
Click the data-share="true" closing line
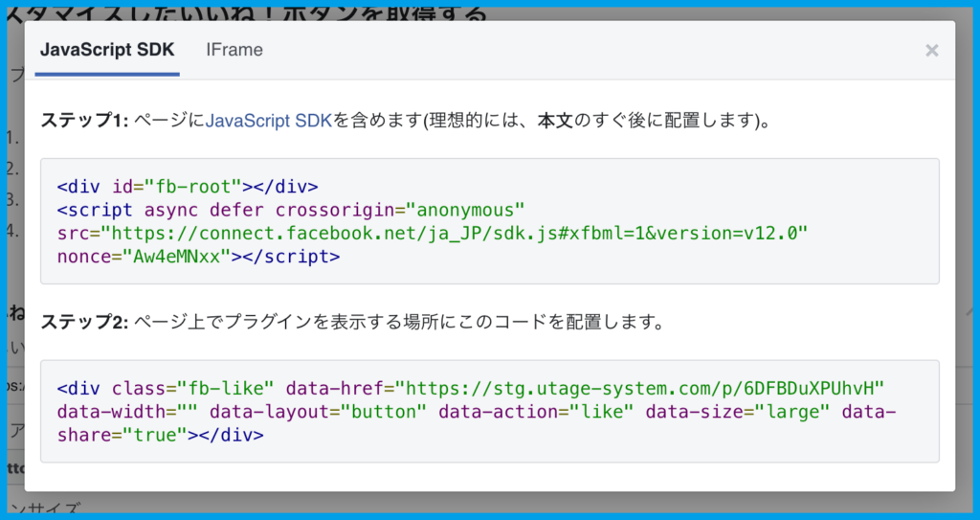pyautogui.click(x=160, y=435)
